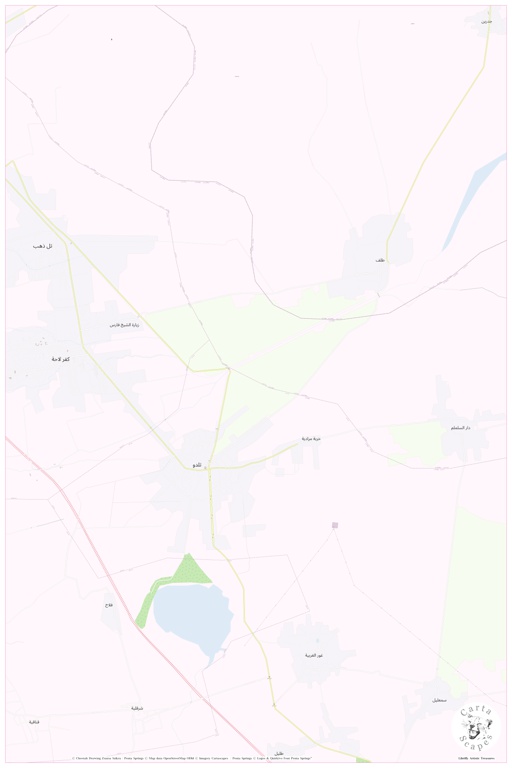Click the شرقلية village label

tap(137, 708)
